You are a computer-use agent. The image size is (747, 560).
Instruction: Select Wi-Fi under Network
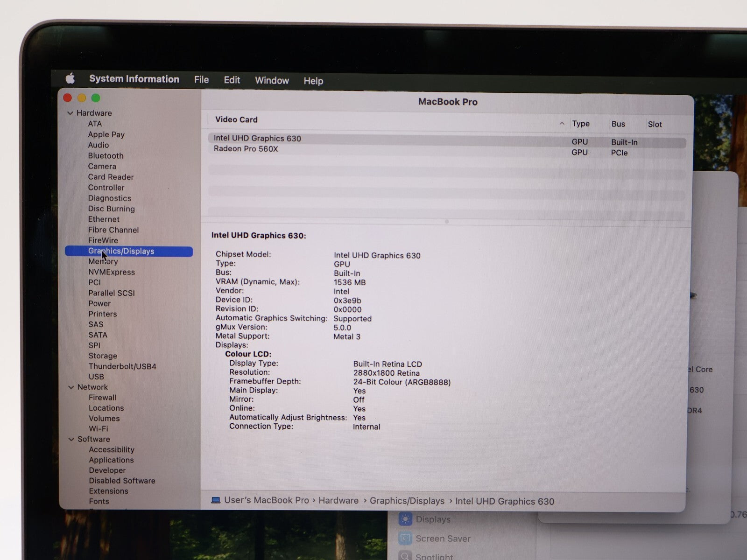[x=98, y=429]
